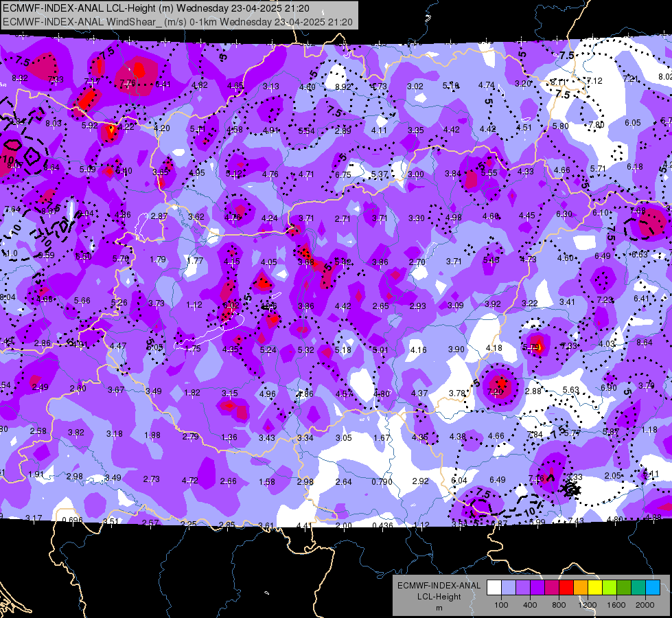
Task: Click the legend tick label 1200
Action: point(588,605)
